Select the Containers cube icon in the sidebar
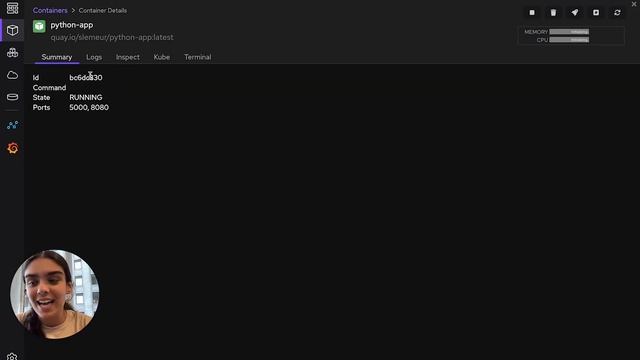This screenshot has height=360, width=640. 12,30
